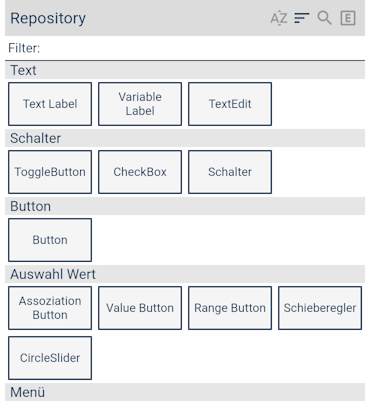Image resolution: width=369 pixels, height=401 pixels.
Task: Open search with magnifier icon
Action: coord(324,18)
